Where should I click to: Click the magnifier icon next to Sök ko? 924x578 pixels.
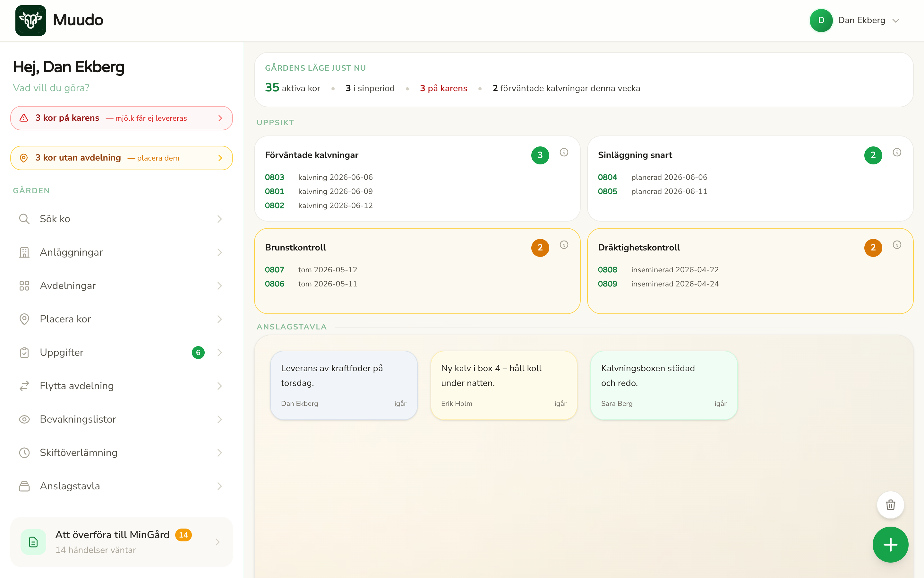tap(24, 219)
